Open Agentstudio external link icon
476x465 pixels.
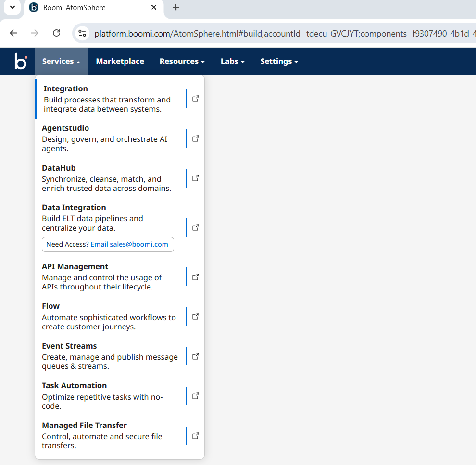coord(195,138)
